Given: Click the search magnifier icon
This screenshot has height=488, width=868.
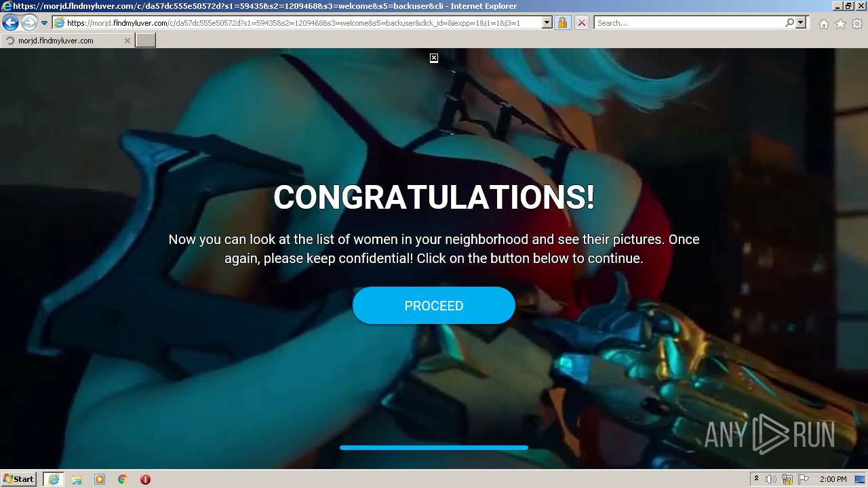Looking at the screenshot, I should point(789,23).
